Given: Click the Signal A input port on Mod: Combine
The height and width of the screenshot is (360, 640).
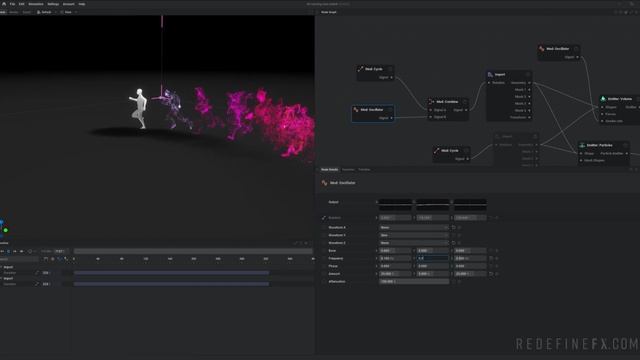Looking at the screenshot, I should coord(431,110).
